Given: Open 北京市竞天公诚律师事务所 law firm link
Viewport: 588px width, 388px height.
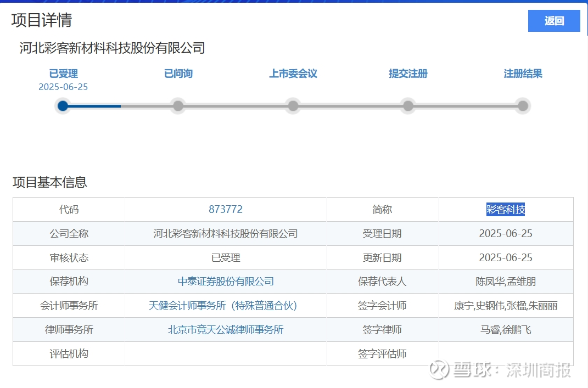Looking at the screenshot, I should point(226,329).
